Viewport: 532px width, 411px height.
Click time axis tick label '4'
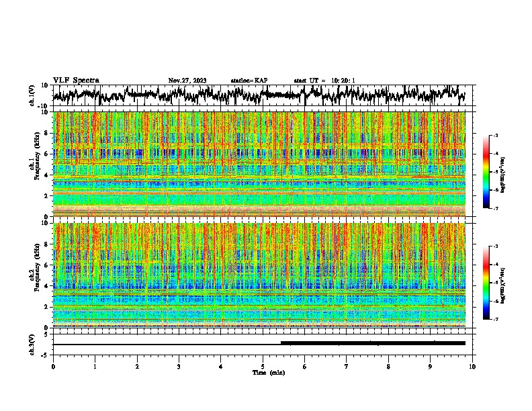pos(221,367)
